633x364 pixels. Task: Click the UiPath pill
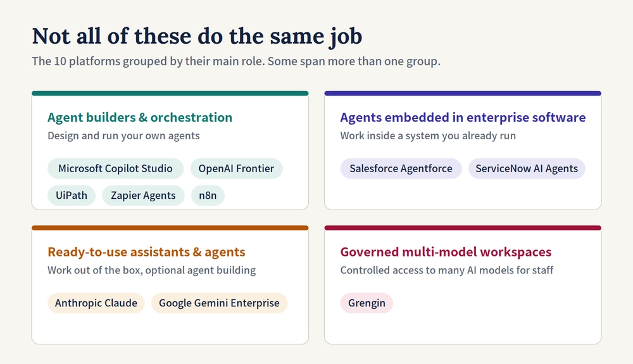tap(72, 196)
